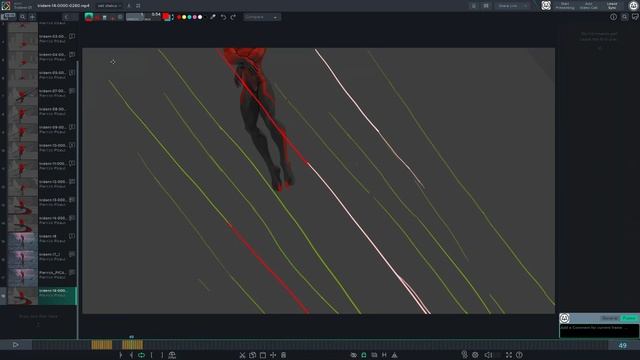Click the undo arrow in the toolbar
This screenshot has height=360, width=640.
point(224,17)
